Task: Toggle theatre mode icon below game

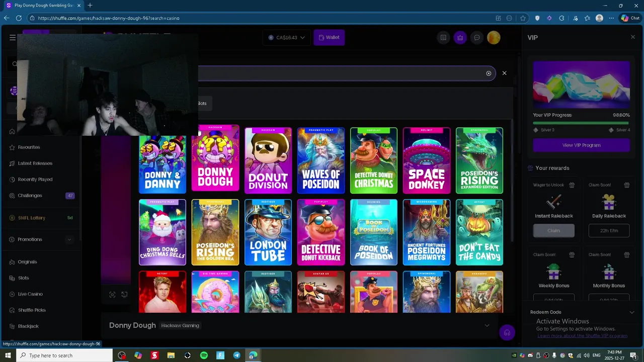Action: [124, 295]
